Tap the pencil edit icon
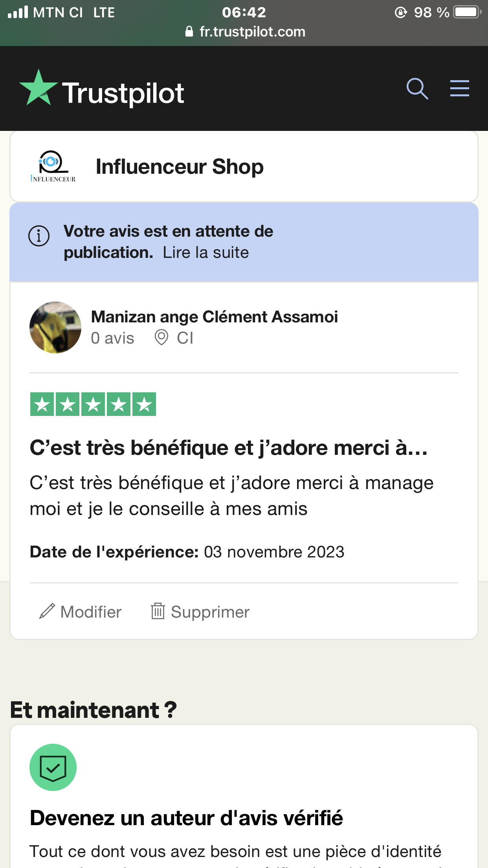The image size is (488, 868). pos(47,611)
